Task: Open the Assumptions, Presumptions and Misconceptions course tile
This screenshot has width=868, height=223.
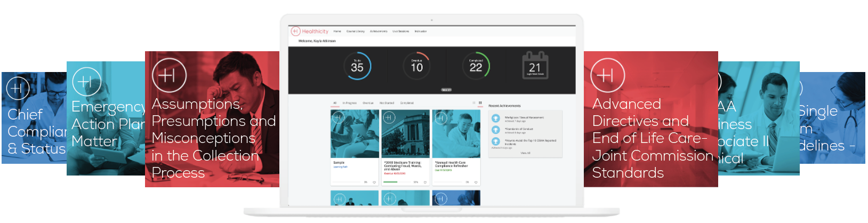Action: click(x=212, y=119)
